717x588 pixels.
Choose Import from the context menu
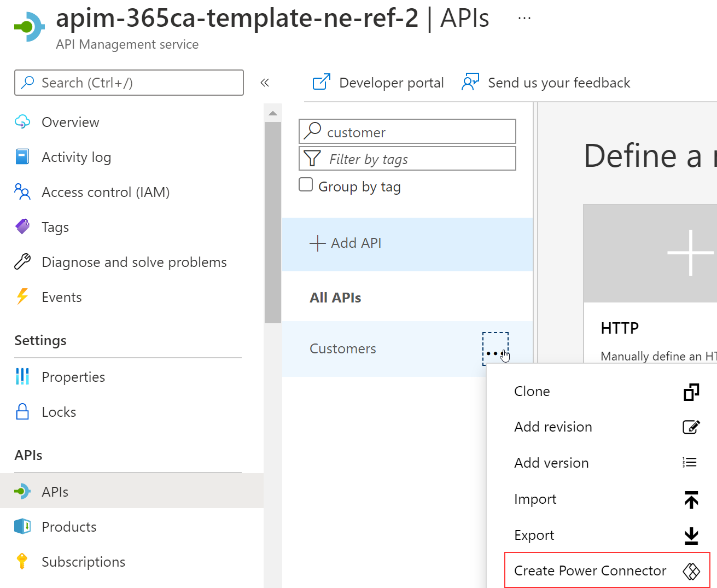[535, 499]
